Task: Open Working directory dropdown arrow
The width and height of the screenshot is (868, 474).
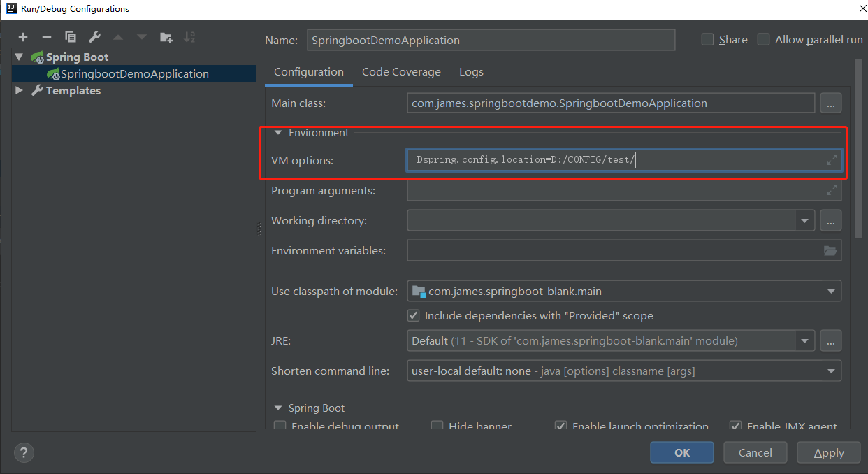Action: (805, 221)
